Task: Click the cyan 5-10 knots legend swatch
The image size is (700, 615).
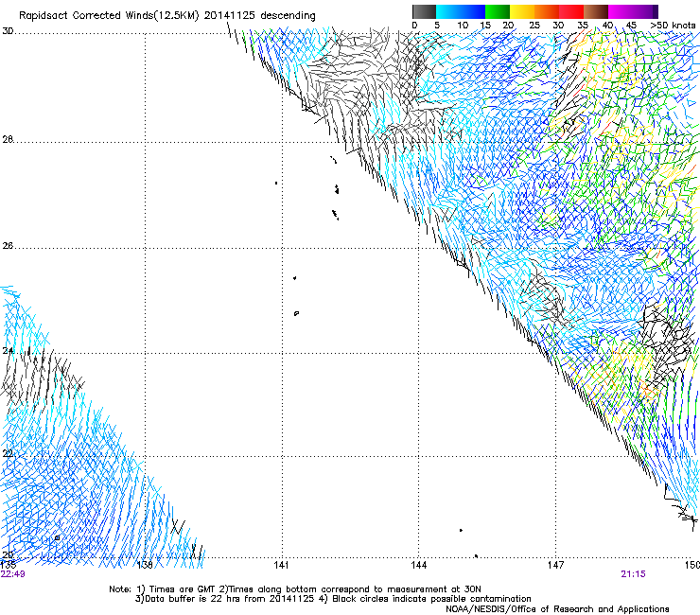Action: pyautogui.click(x=448, y=11)
